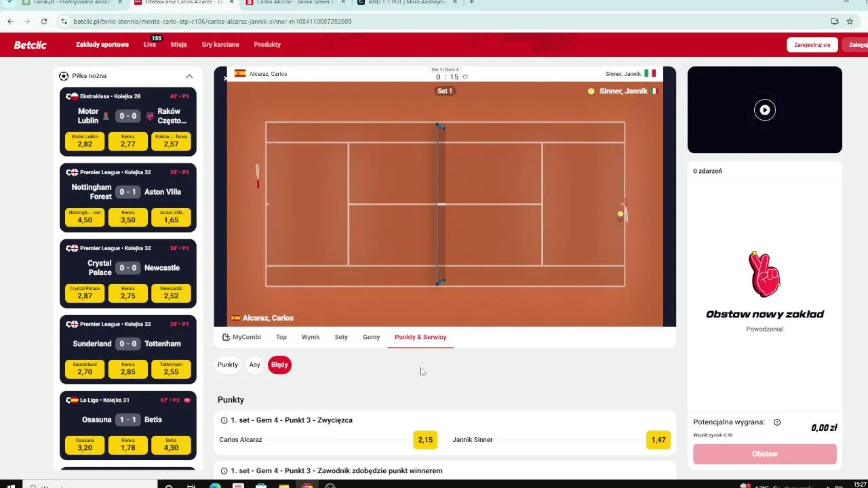Screen dimensions: 868x488
Task: Close the match tracker with X icon
Action: click(x=225, y=79)
